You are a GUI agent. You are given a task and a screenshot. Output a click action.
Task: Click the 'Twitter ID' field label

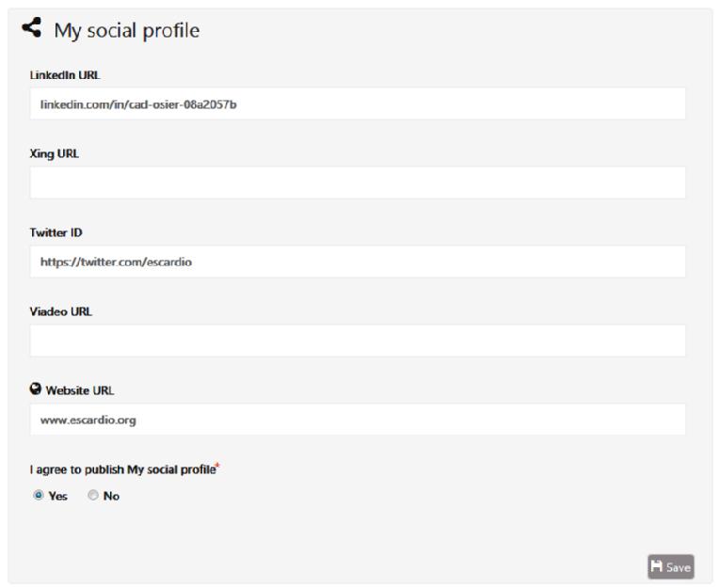click(x=56, y=233)
